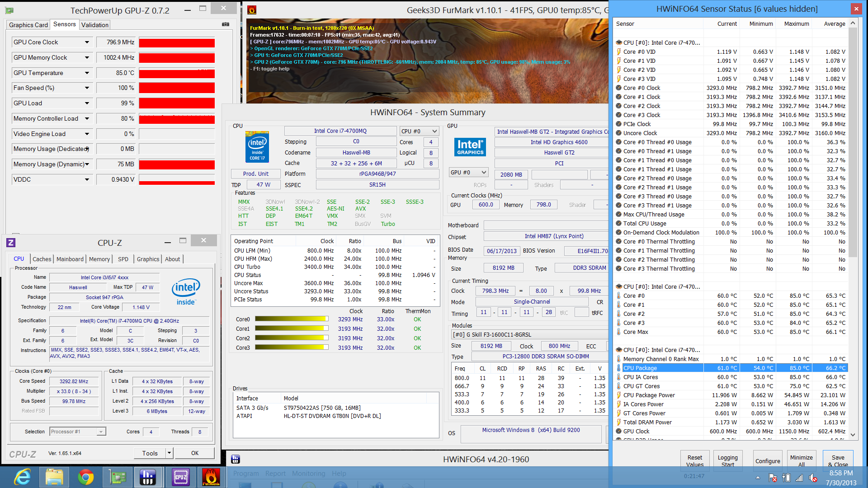Launch Google Chrome from the taskbar
The width and height of the screenshot is (868, 488).
(85, 477)
